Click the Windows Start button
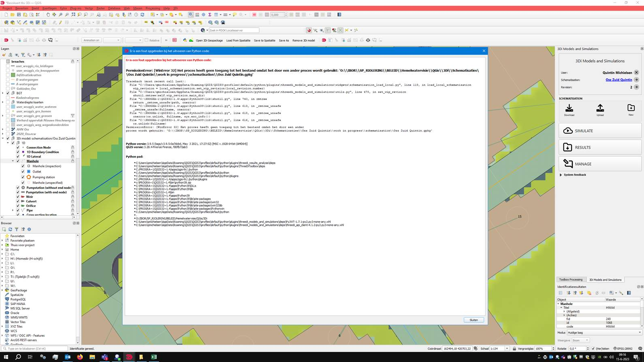This screenshot has width=644, height=362. coord(6,357)
